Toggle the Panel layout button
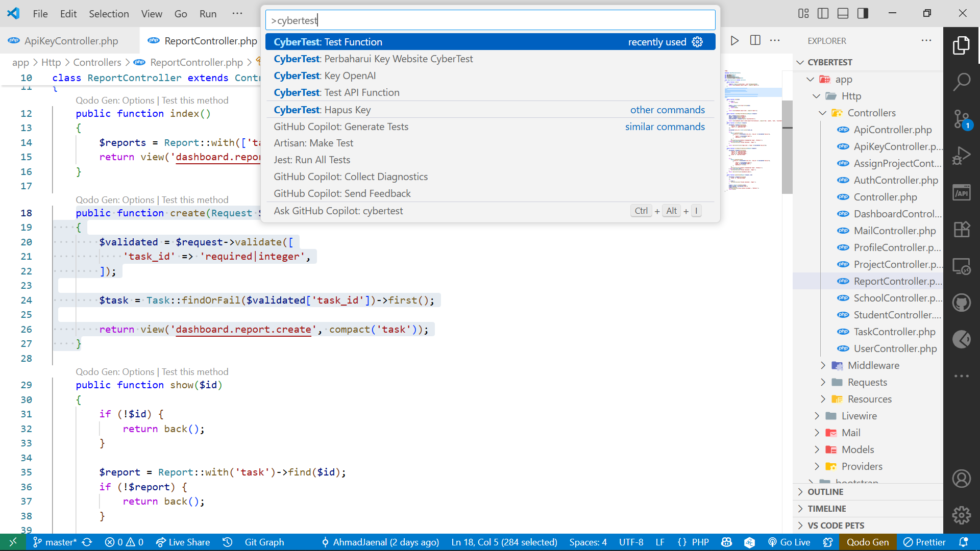980x551 pixels. pos(843,14)
